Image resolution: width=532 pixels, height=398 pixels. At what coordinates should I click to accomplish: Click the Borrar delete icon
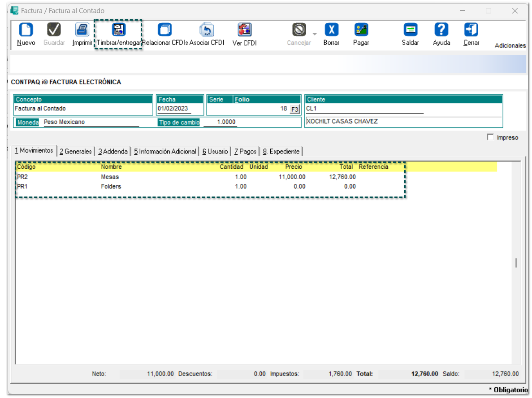(331, 30)
